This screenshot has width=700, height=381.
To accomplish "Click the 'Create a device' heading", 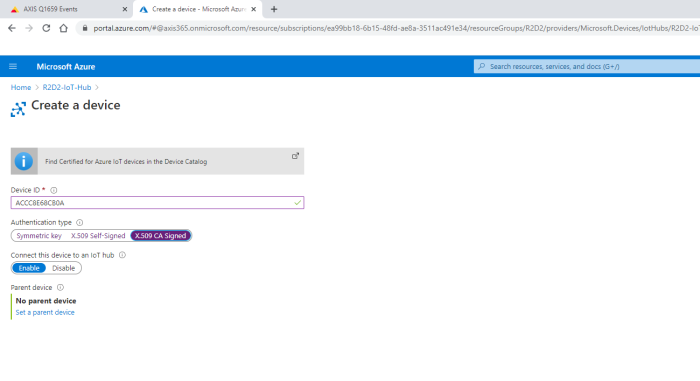I will [x=75, y=105].
